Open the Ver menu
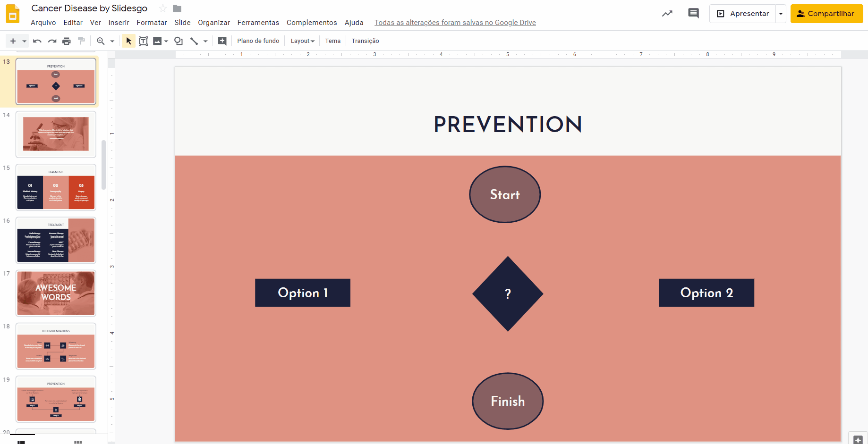This screenshot has width=868, height=444. coord(95,23)
